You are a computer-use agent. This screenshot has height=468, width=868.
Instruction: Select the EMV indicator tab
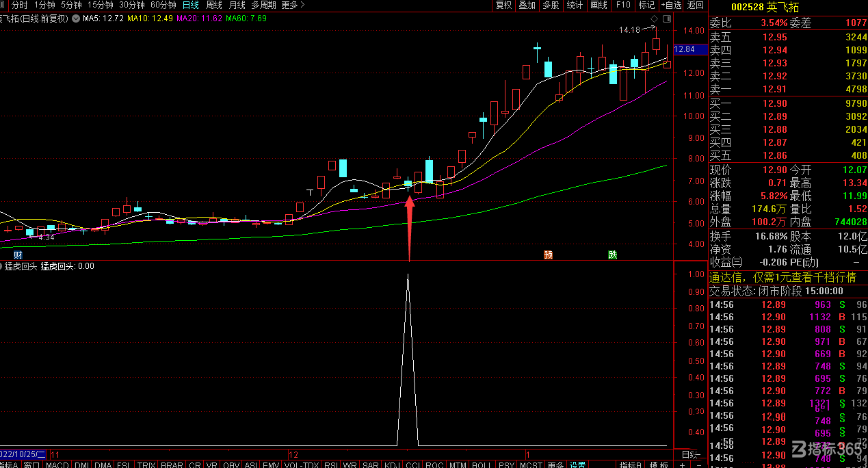point(271,465)
